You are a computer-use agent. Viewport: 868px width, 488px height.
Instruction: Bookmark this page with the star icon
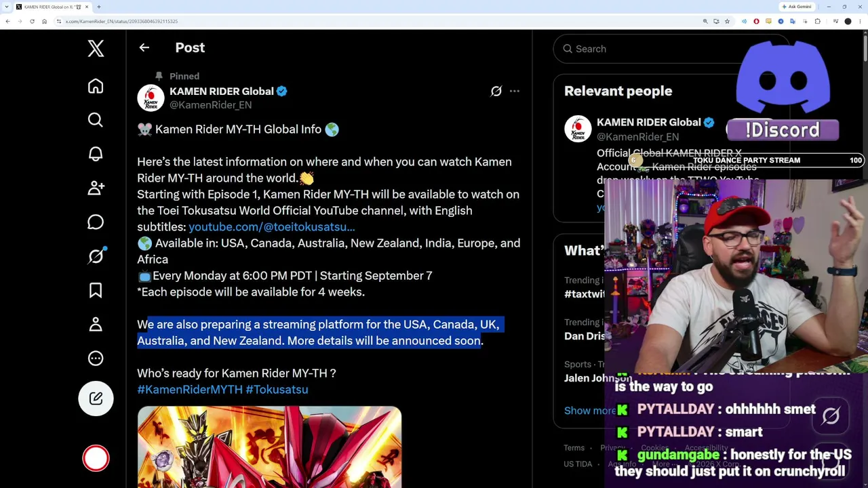point(728,22)
